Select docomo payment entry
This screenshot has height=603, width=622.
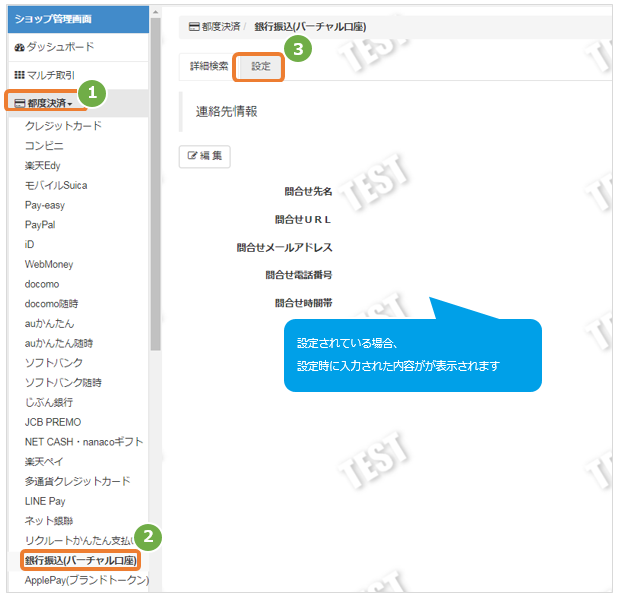pos(42,284)
